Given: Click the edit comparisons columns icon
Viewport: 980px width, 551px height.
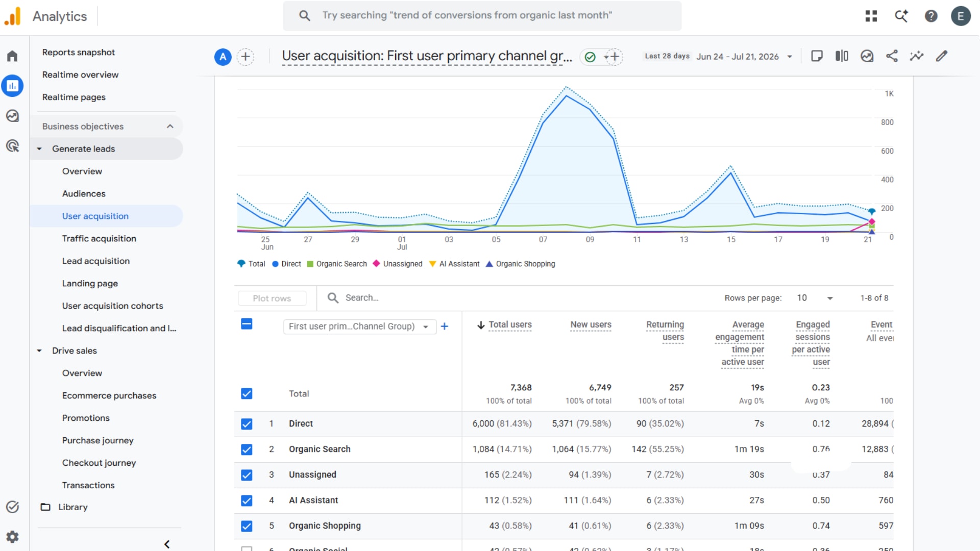Looking at the screenshot, I should click(842, 56).
